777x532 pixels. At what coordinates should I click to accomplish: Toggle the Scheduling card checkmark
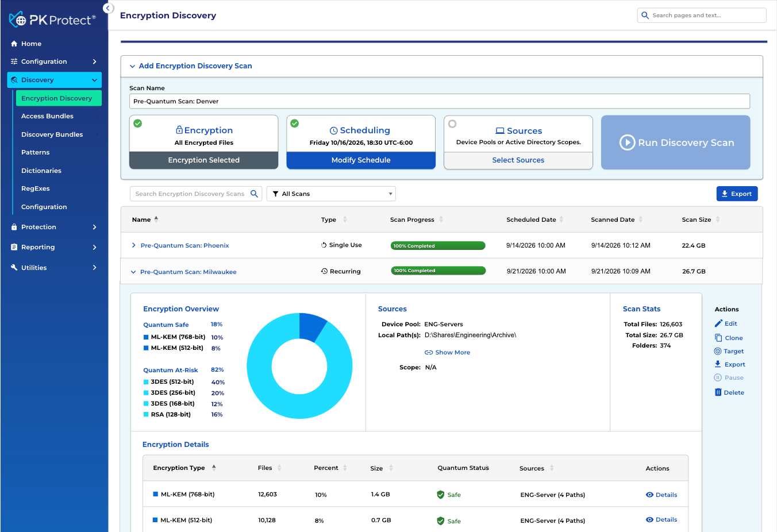[295, 124]
